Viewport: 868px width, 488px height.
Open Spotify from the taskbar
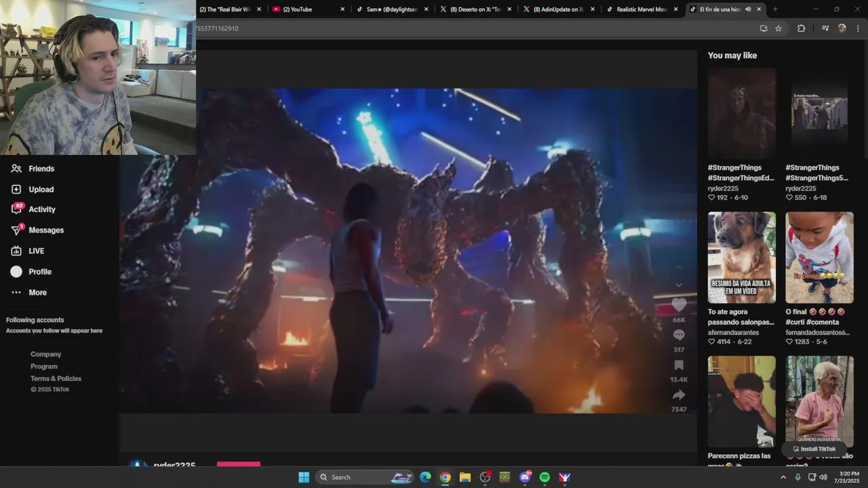coord(545,477)
